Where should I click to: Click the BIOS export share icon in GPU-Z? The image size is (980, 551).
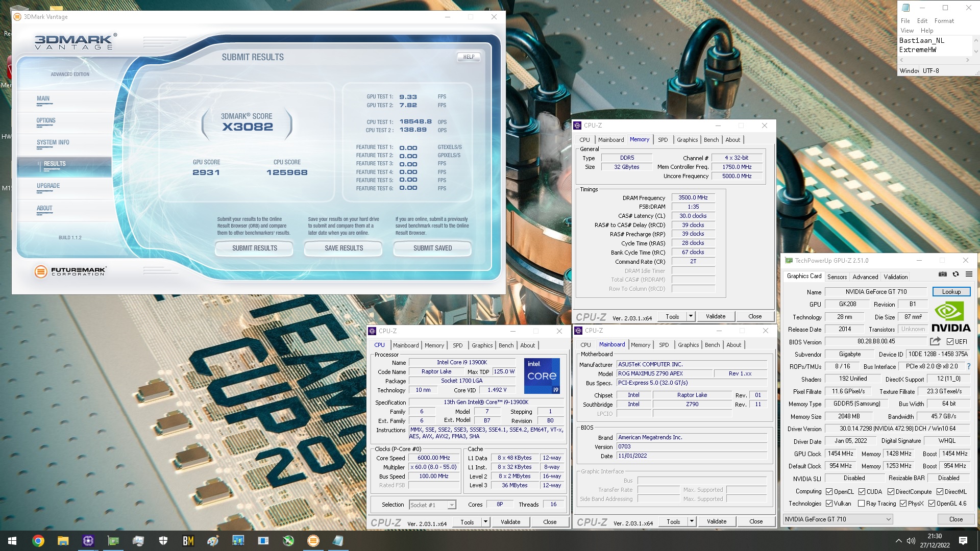(x=935, y=341)
